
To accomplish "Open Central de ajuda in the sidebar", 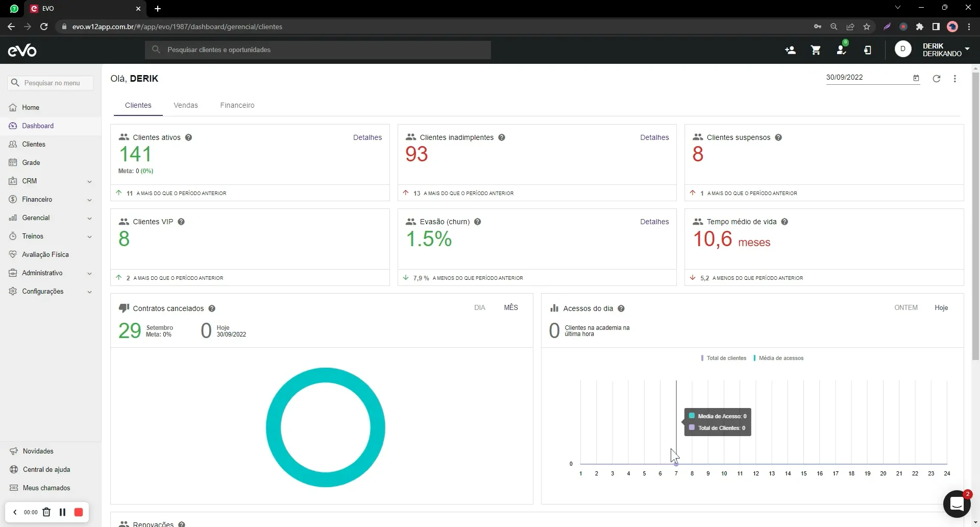I will 47,469.
